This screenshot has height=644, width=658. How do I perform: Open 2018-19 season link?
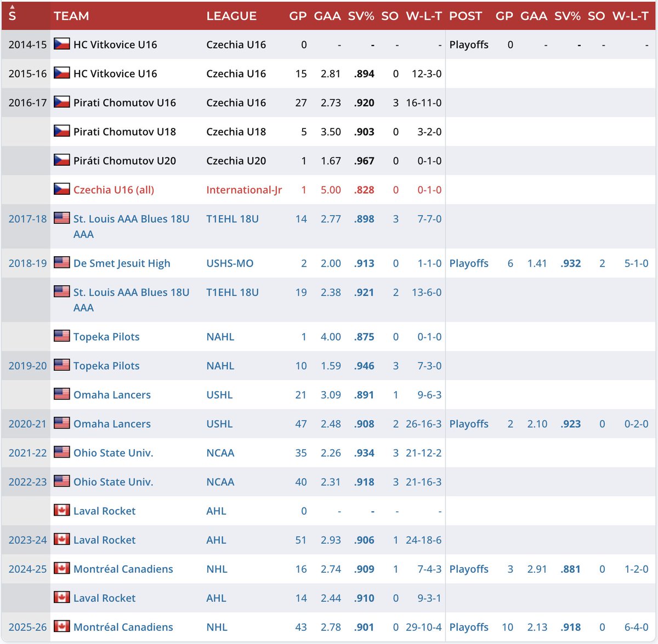pyautogui.click(x=27, y=263)
